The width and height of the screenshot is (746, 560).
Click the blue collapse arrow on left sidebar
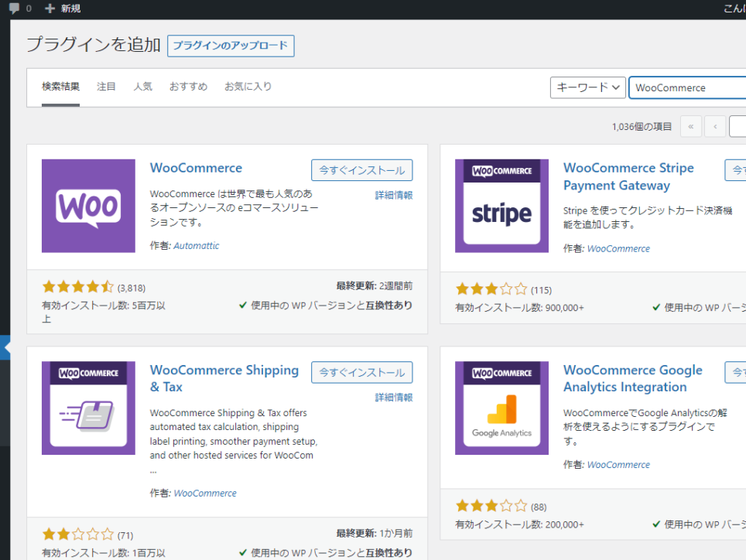[5, 347]
